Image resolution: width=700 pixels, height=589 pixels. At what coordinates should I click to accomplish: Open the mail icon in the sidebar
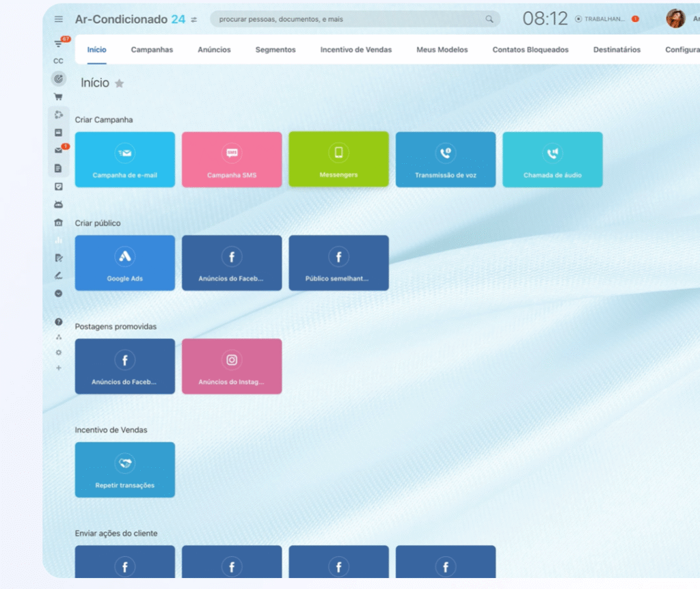(59, 150)
